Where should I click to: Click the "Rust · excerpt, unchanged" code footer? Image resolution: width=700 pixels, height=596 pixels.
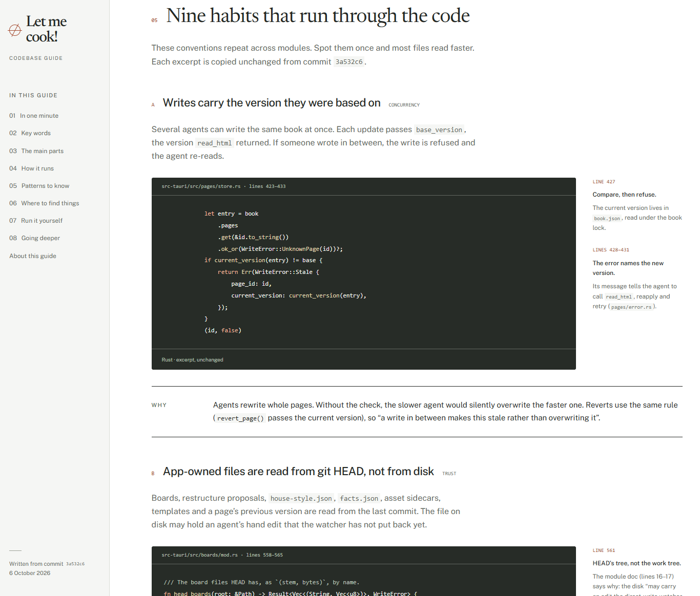(x=192, y=360)
